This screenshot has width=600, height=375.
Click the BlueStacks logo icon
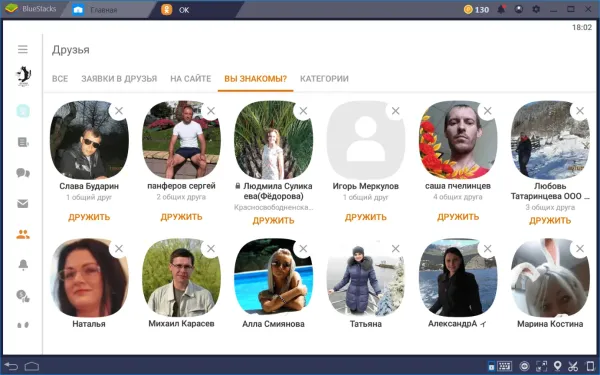11,8
